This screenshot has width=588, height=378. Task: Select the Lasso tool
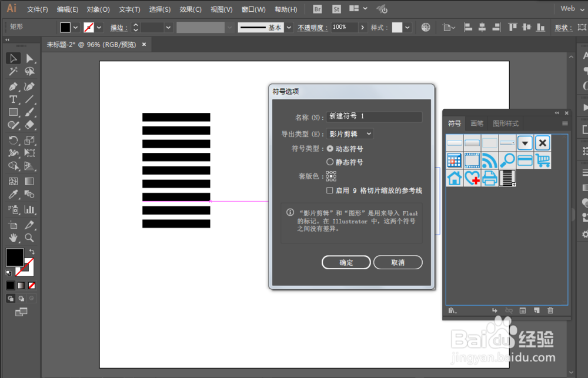point(29,71)
